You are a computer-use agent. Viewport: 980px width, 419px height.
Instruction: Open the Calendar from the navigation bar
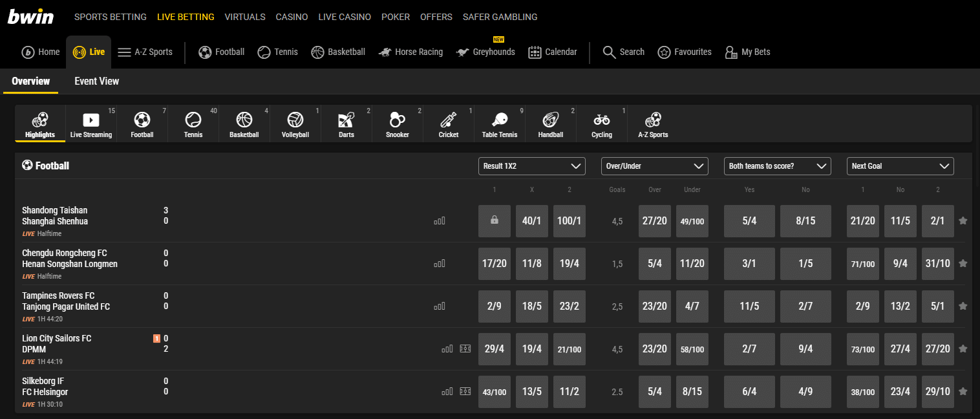553,52
